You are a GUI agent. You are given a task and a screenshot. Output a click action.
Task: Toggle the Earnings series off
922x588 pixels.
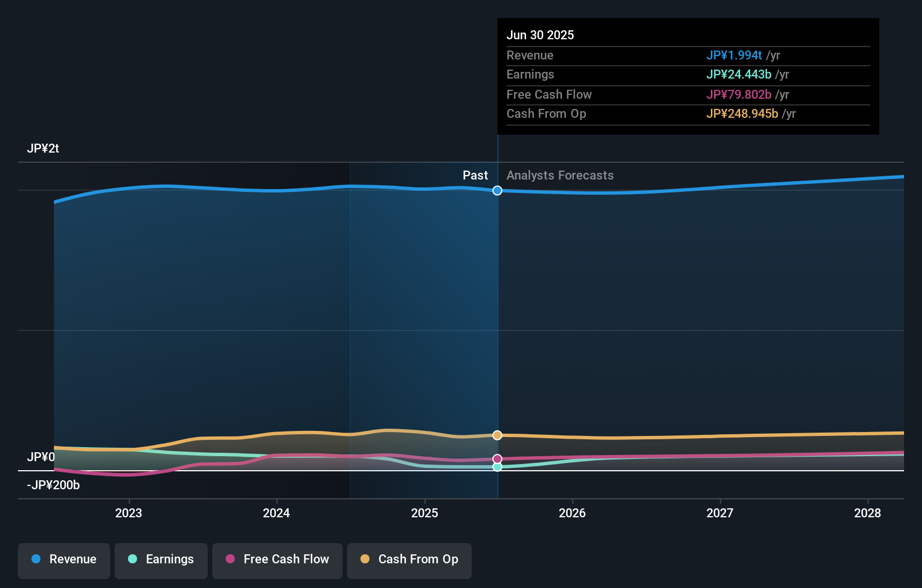click(x=161, y=561)
